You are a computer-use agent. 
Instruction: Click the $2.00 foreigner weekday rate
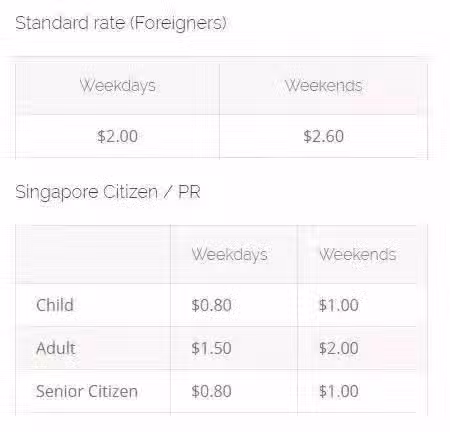[x=117, y=136]
